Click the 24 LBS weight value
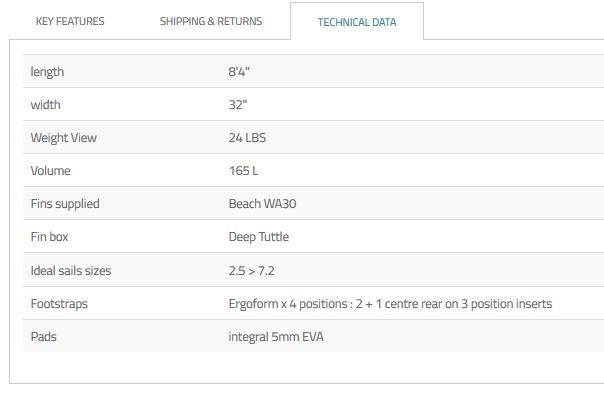 [247, 138]
